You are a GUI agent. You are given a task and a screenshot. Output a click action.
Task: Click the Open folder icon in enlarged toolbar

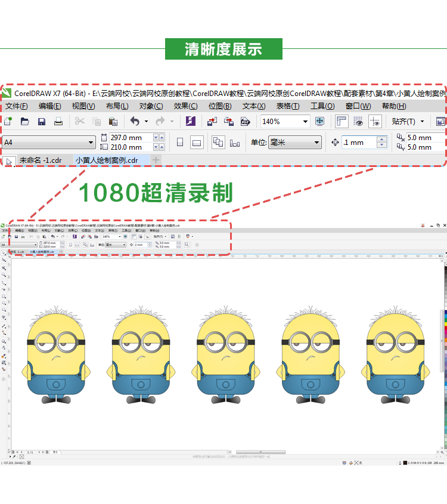(x=25, y=122)
